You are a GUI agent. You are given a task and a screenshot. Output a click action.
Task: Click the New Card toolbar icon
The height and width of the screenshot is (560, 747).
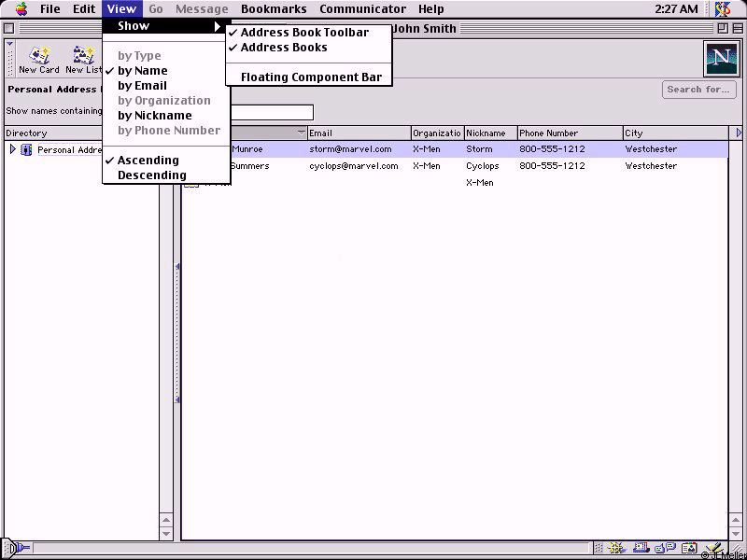[38, 60]
